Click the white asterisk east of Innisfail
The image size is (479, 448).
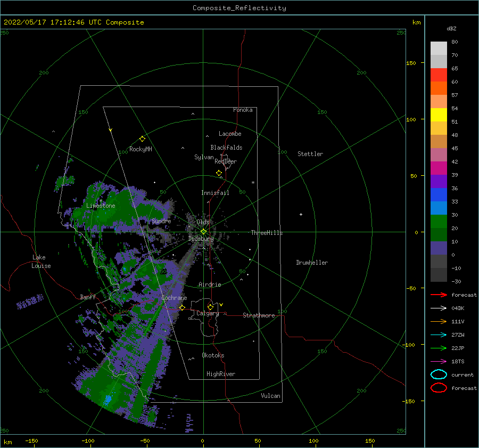tap(253, 183)
